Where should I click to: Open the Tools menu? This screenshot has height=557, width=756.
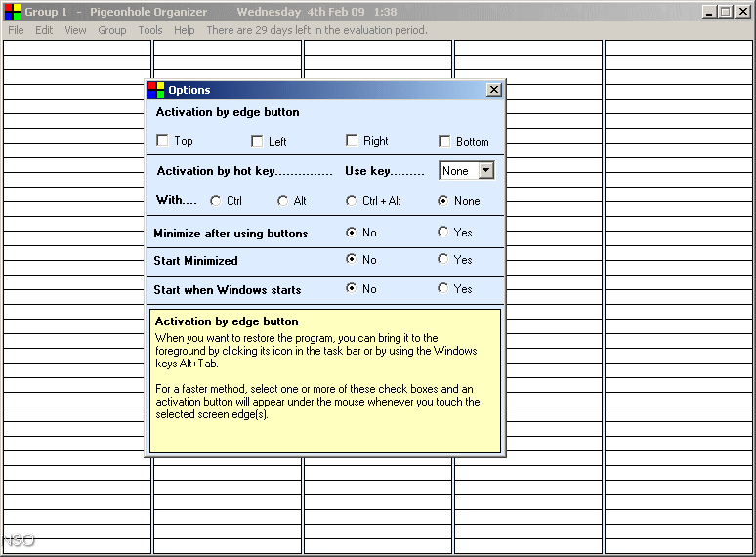pos(150,30)
